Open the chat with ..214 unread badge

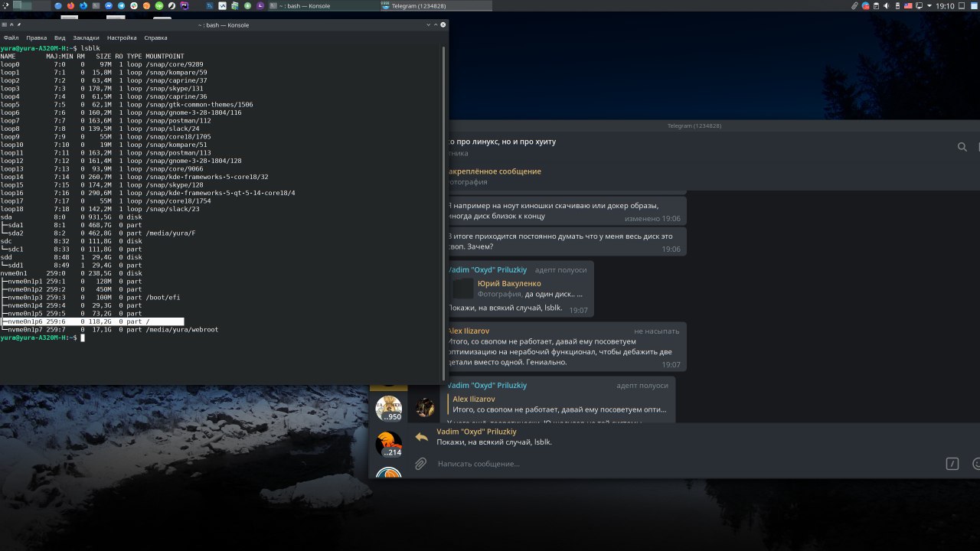pos(389,445)
